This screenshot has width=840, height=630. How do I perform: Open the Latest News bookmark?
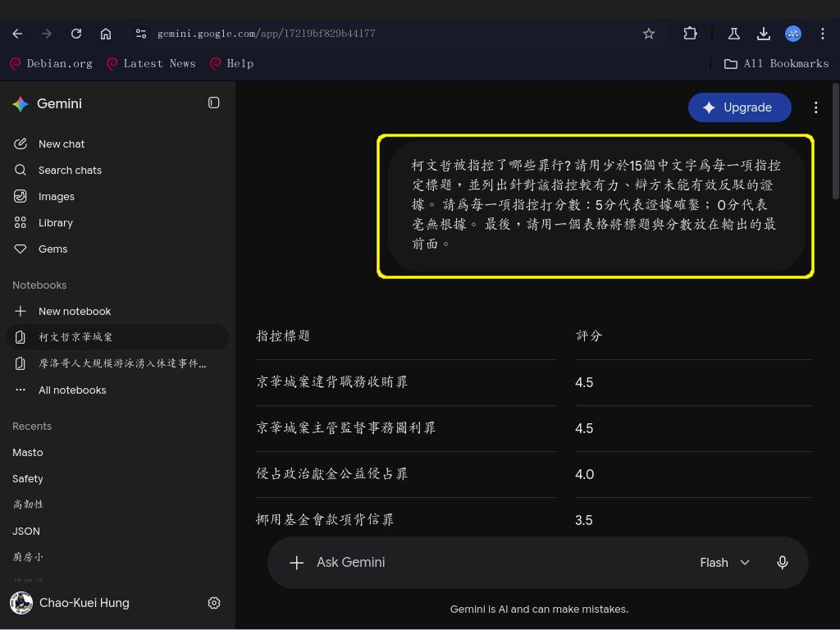click(152, 64)
